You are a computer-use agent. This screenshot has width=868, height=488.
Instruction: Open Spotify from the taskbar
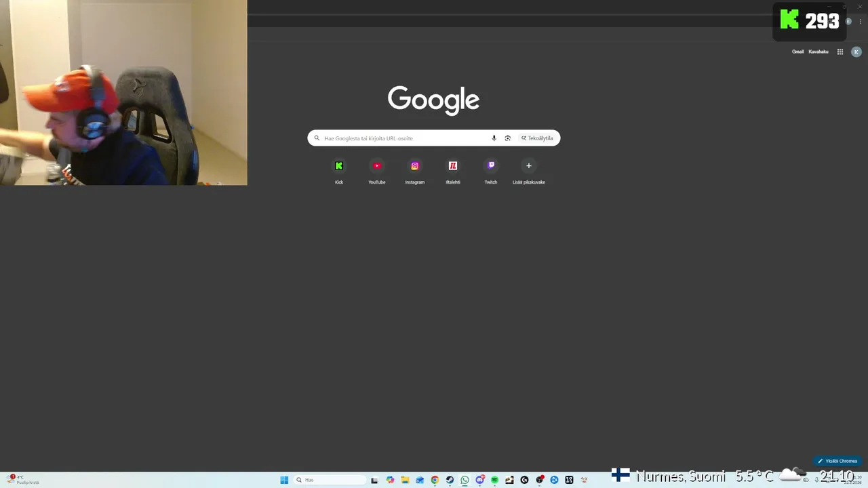tap(494, 480)
